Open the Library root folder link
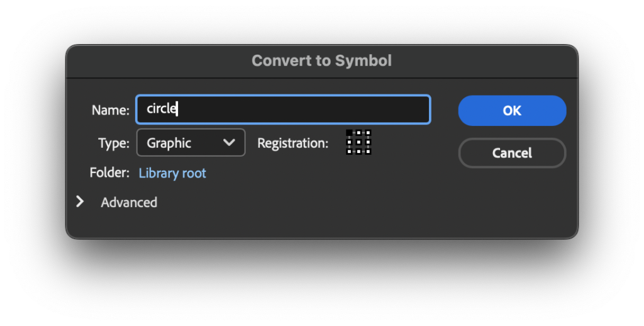 pyautogui.click(x=172, y=173)
